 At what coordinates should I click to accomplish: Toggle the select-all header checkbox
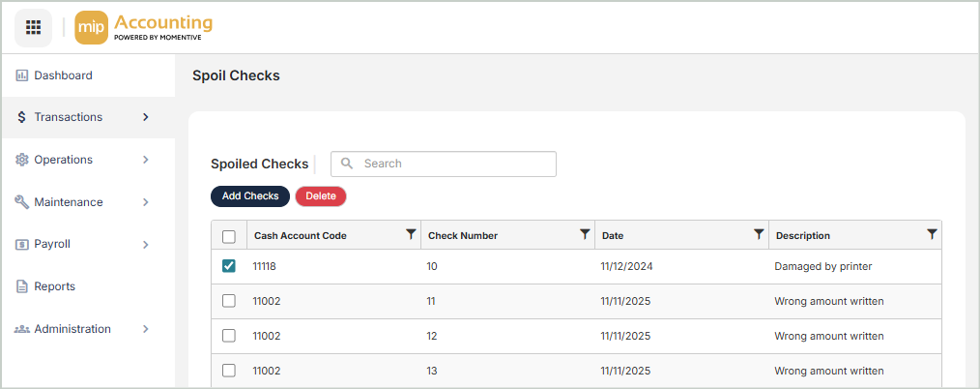click(x=229, y=236)
